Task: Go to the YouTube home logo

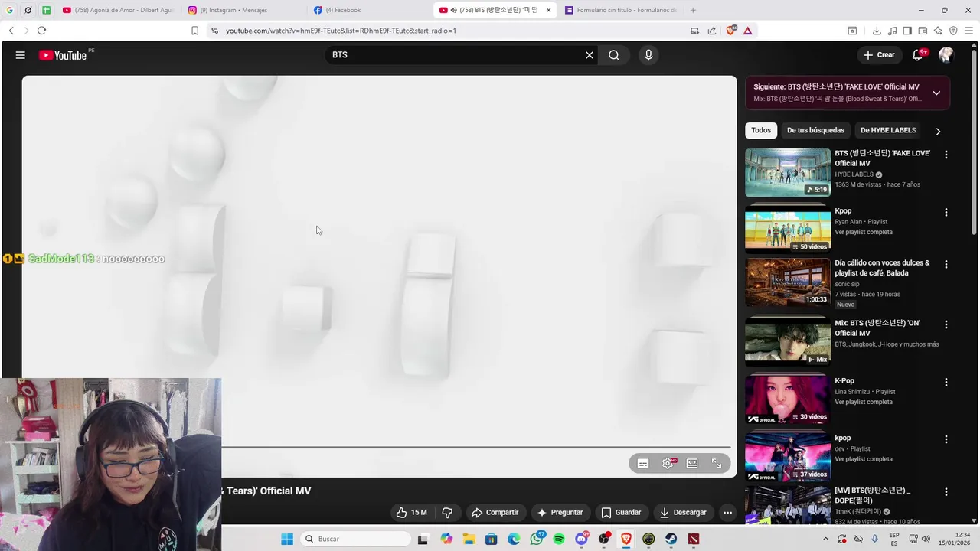Action: point(63,55)
